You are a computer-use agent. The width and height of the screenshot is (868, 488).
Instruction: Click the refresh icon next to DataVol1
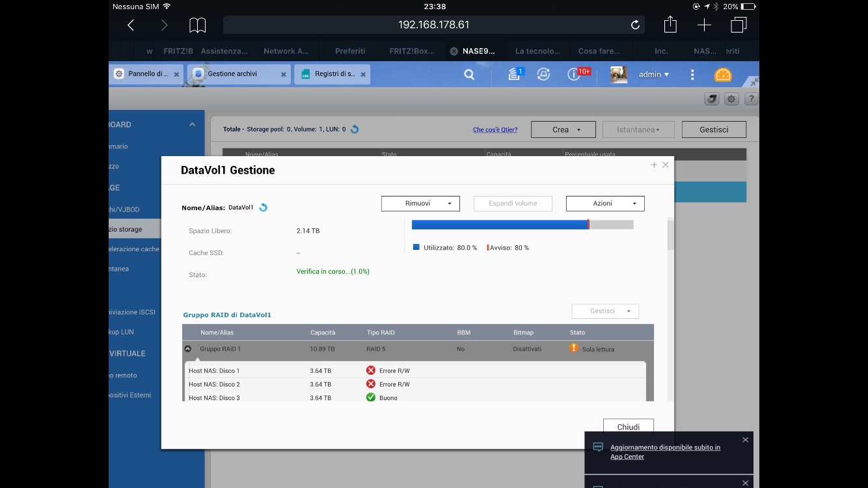tap(264, 208)
